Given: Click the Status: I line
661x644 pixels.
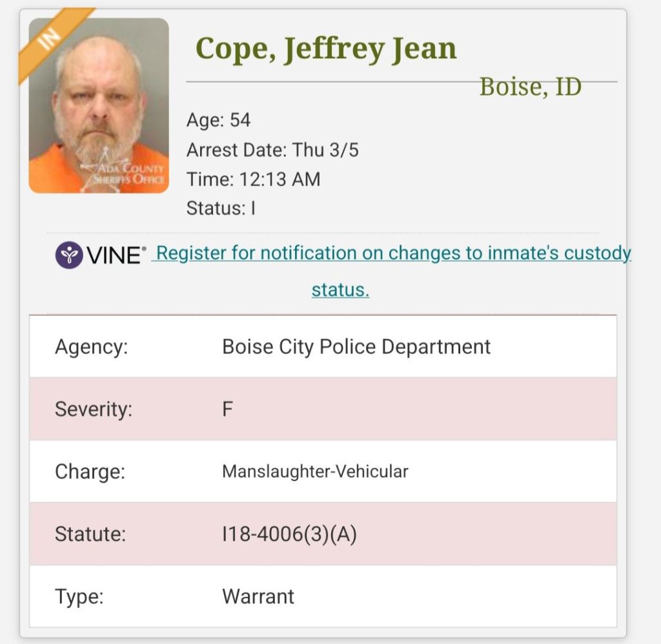Looking at the screenshot, I should tap(221, 209).
